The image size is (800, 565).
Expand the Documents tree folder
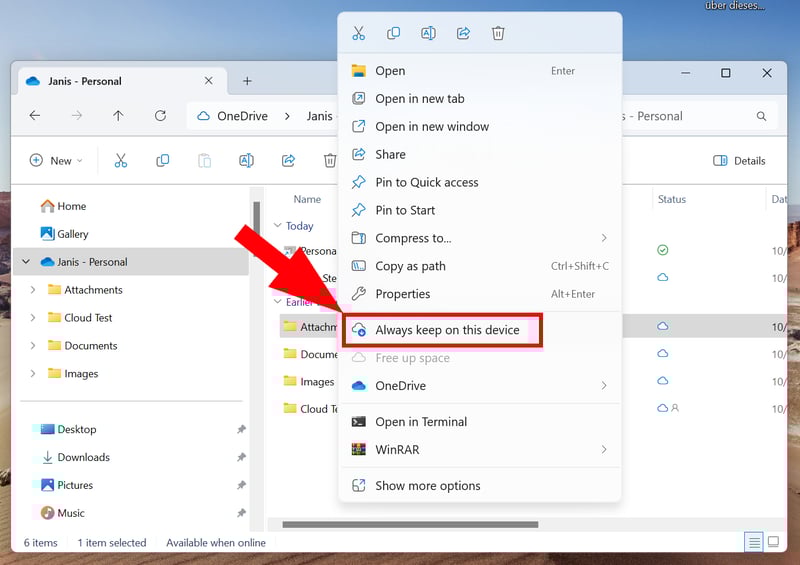pyautogui.click(x=33, y=346)
